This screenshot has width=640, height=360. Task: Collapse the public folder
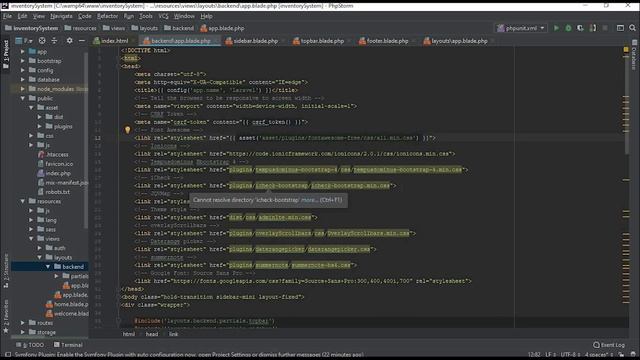(23, 98)
